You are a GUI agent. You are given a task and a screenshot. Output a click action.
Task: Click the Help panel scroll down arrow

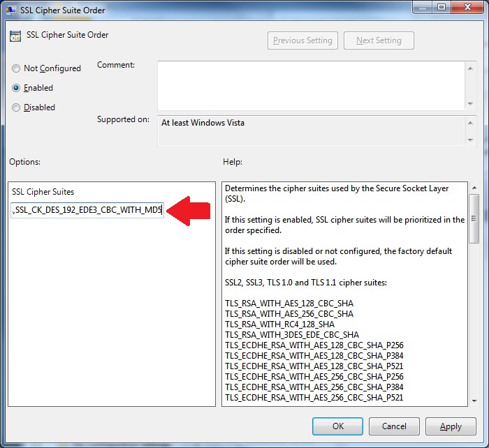(x=474, y=400)
